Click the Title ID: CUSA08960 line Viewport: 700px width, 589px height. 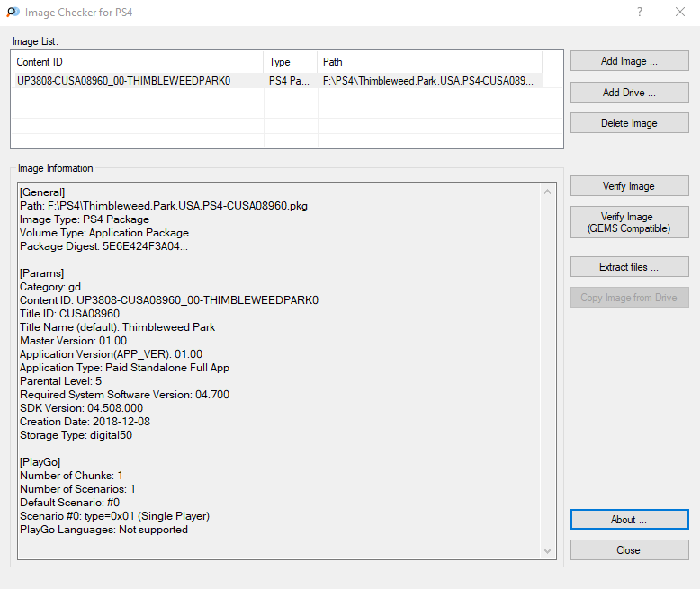click(69, 314)
